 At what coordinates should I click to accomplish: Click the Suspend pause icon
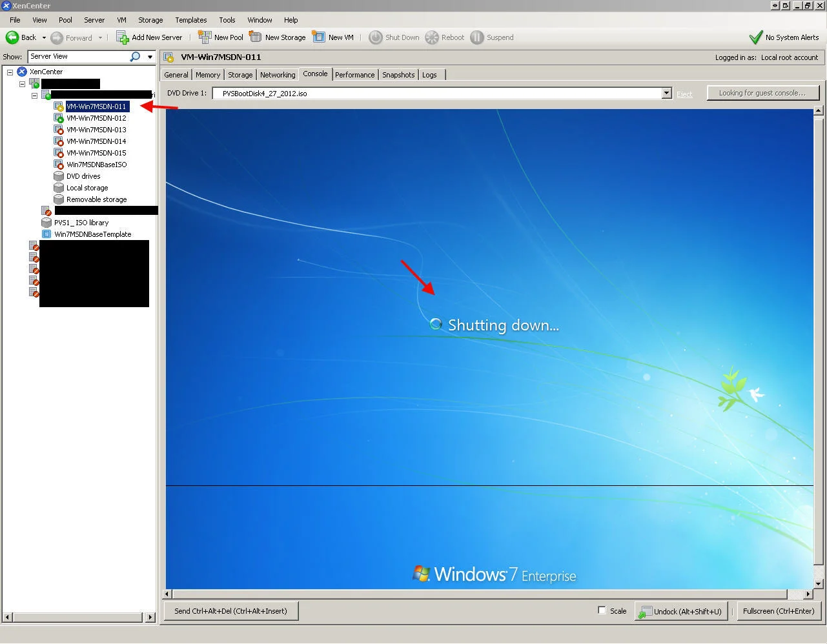(477, 37)
